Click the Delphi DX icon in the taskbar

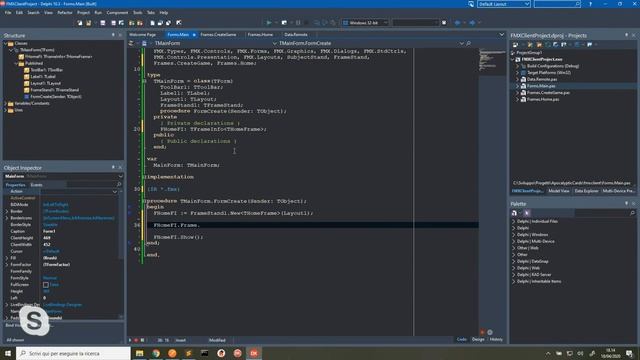coord(254,353)
